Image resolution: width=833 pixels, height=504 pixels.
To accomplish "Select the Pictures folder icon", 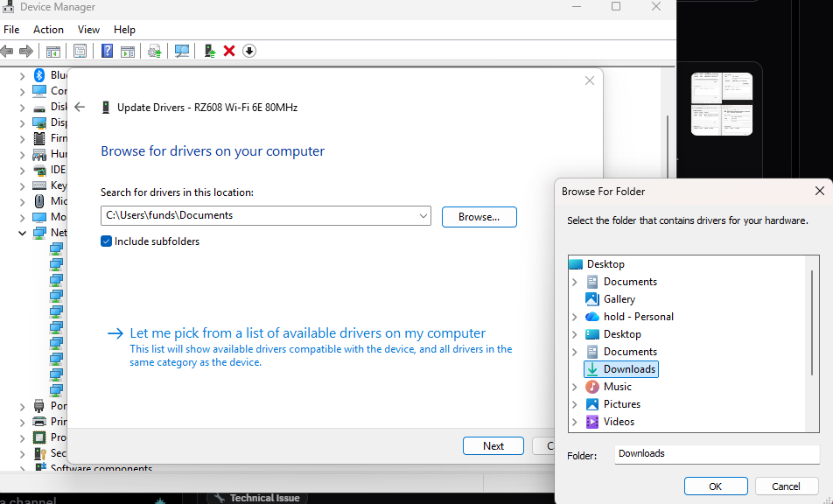I will pos(592,404).
